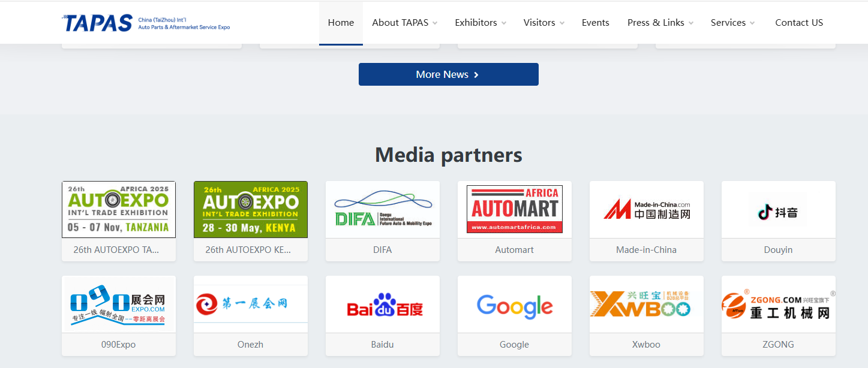The width and height of the screenshot is (868, 368).
Task: Go to the Events page
Action: (x=596, y=23)
